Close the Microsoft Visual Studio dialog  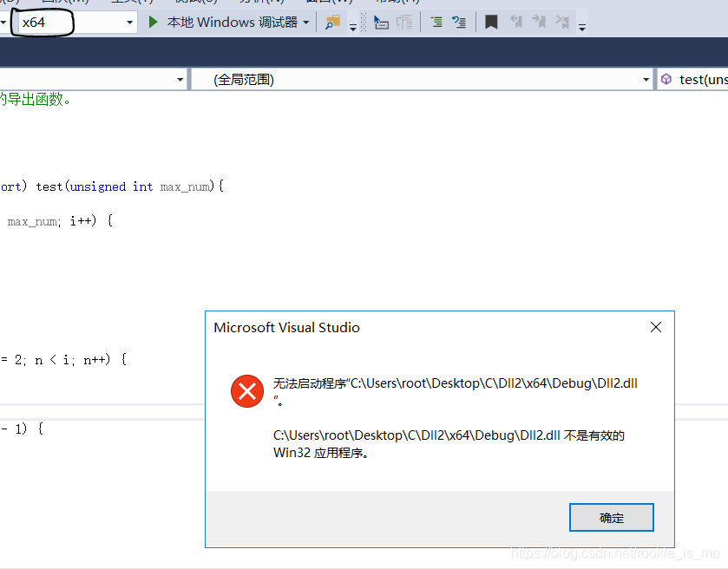[656, 327]
